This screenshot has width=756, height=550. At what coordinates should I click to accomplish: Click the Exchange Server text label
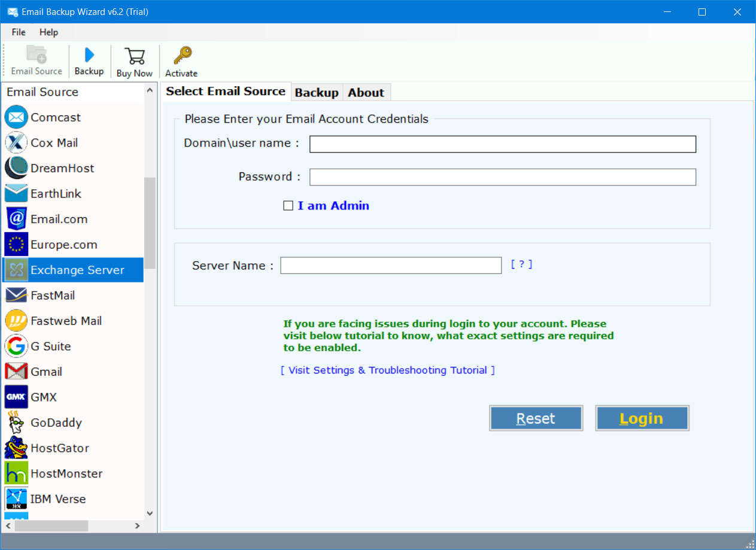78,270
